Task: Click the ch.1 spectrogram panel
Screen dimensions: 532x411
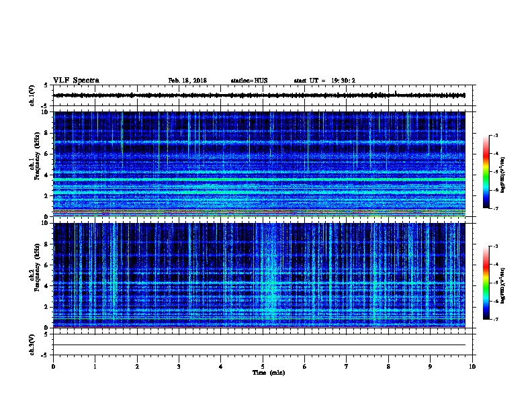Action: (259, 164)
